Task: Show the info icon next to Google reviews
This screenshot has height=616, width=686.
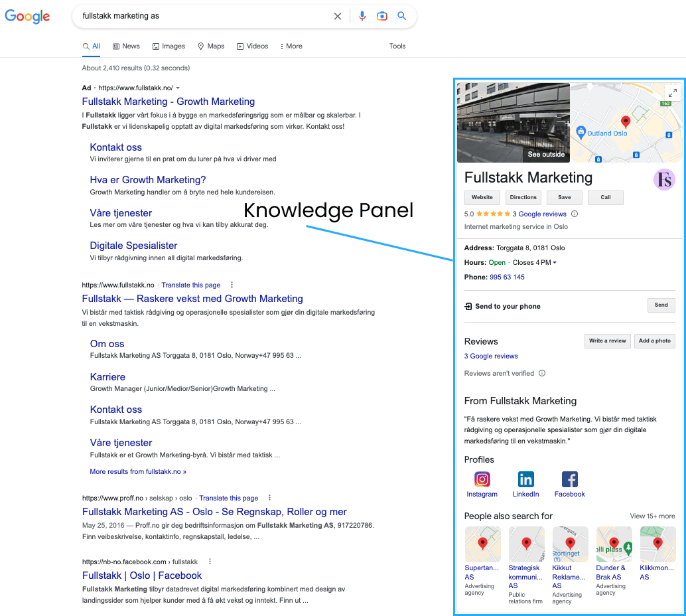Action: [575, 214]
